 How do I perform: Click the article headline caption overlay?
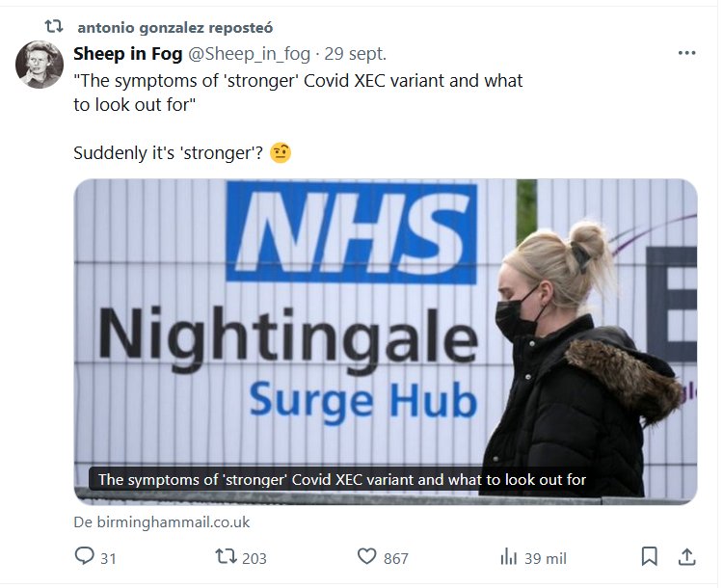[x=342, y=480]
